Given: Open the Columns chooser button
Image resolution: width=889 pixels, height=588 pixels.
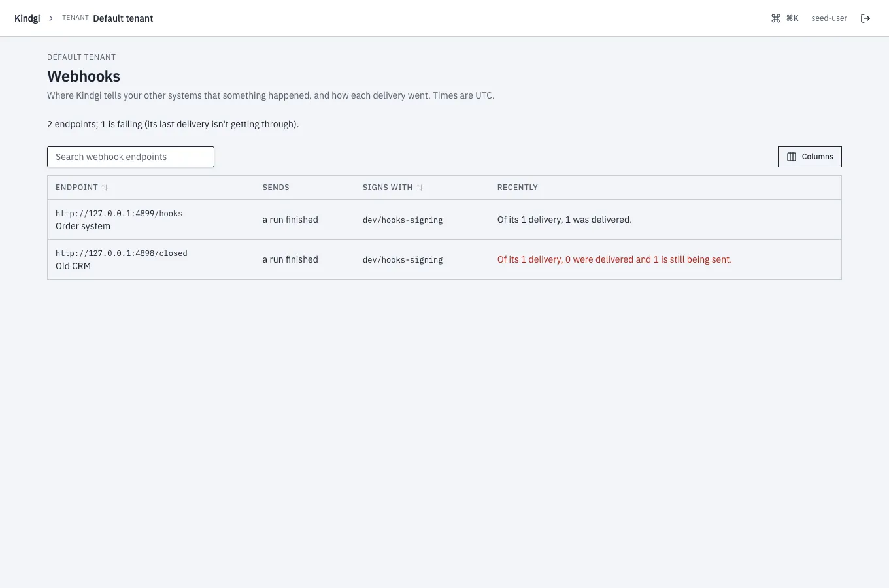Looking at the screenshot, I should point(809,157).
